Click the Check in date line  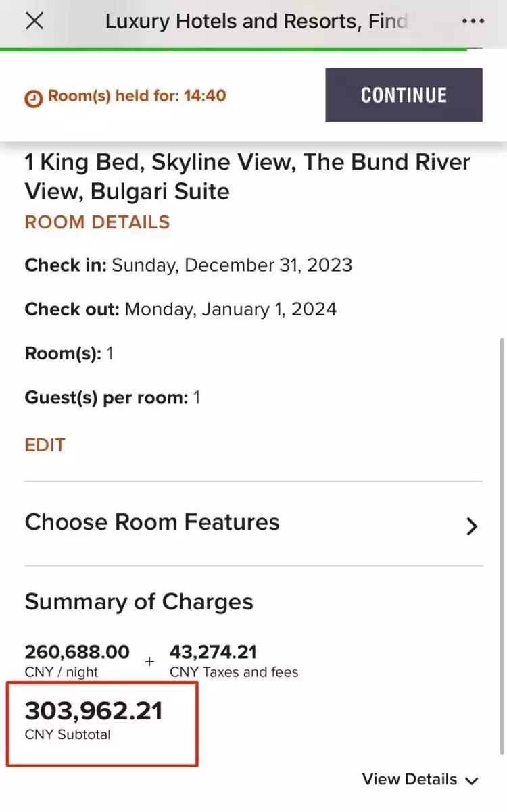[x=189, y=265]
